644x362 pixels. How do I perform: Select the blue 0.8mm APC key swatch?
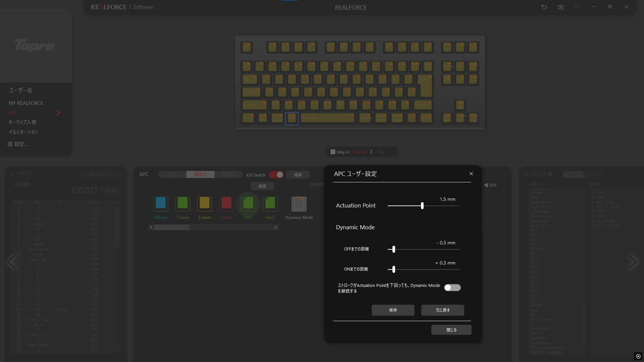(161, 203)
